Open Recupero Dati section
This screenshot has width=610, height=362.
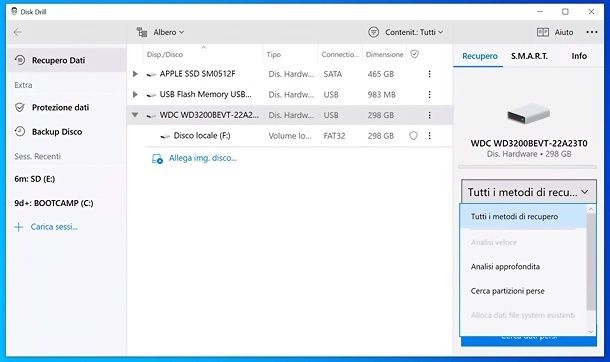66,60
